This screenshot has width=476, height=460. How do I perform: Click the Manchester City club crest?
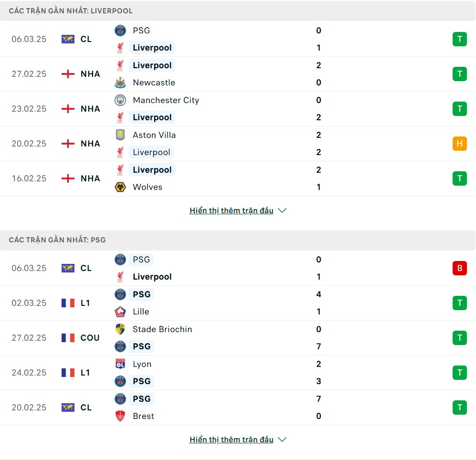point(120,100)
